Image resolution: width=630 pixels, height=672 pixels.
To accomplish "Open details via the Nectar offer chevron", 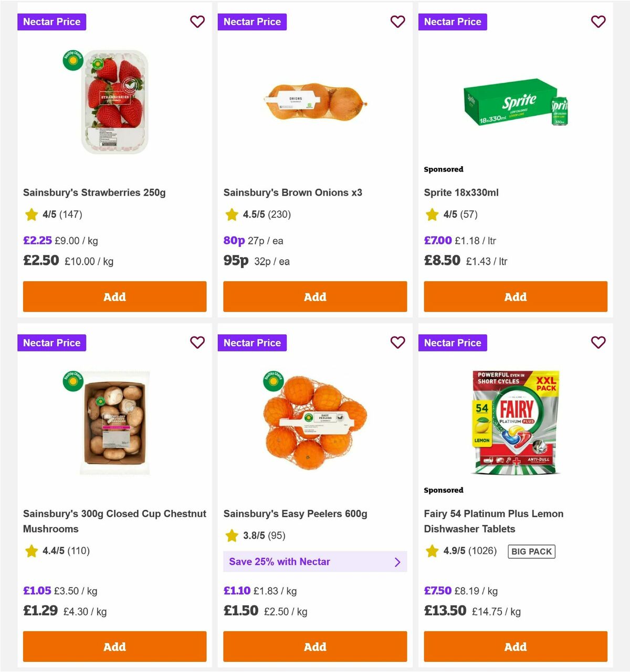I will 397,561.
